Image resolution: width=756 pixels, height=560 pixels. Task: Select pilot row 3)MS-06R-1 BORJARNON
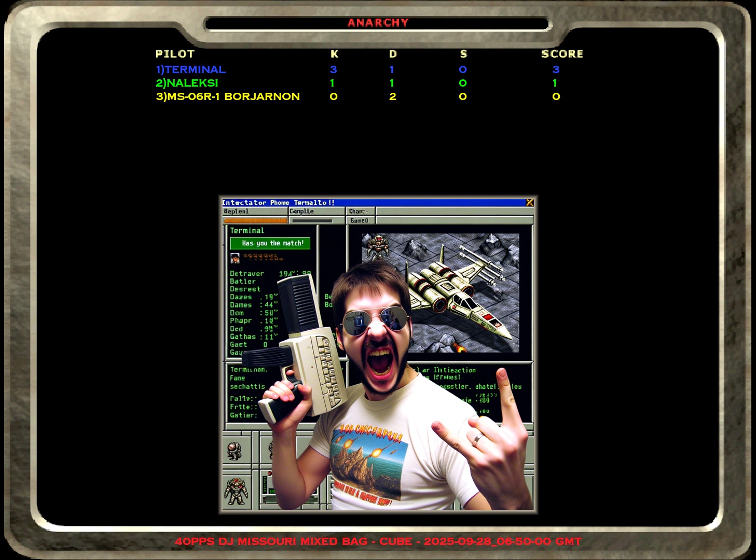(x=228, y=96)
